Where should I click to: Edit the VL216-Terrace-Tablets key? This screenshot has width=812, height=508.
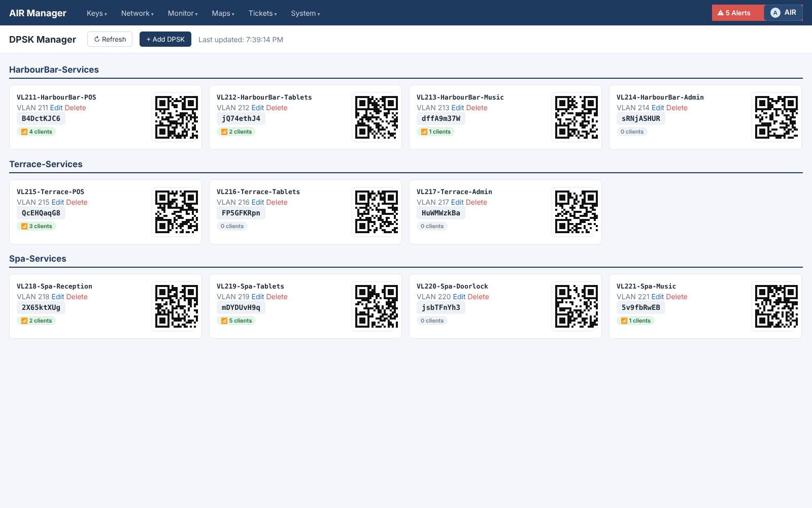(x=258, y=202)
